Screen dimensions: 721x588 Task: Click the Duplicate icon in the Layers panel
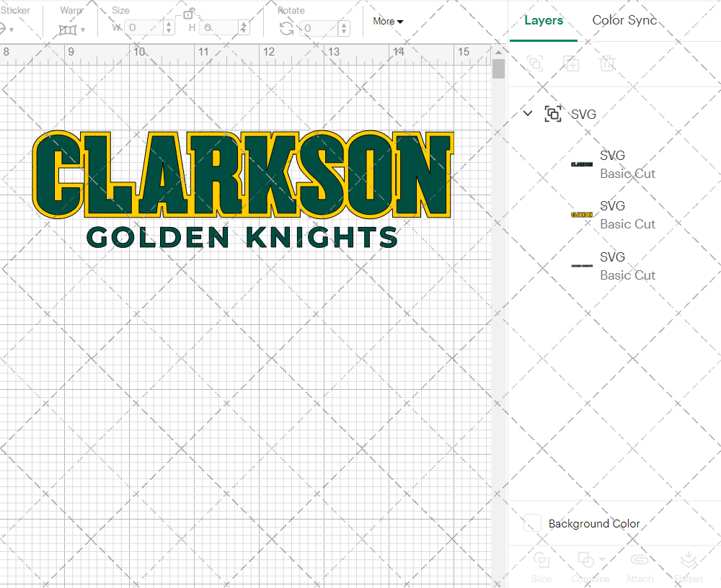coord(571,63)
